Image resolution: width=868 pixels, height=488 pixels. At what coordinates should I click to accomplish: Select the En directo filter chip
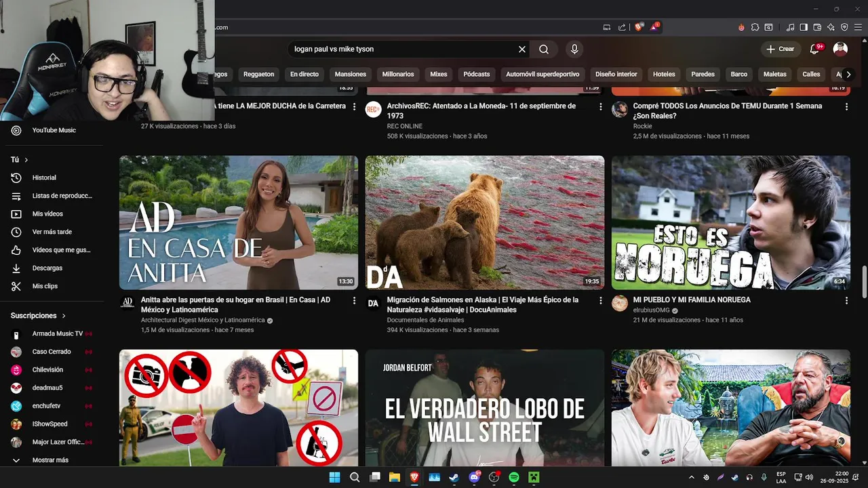click(304, 75)
